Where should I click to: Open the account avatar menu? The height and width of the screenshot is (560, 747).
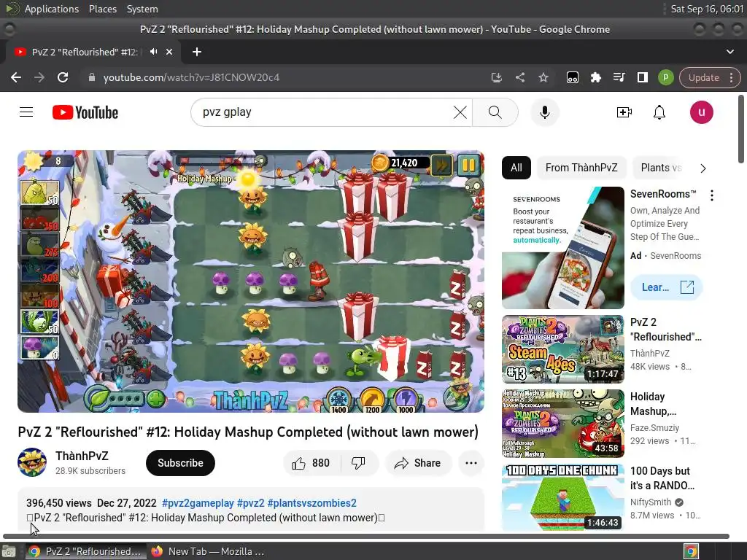(x=701, y=112)
